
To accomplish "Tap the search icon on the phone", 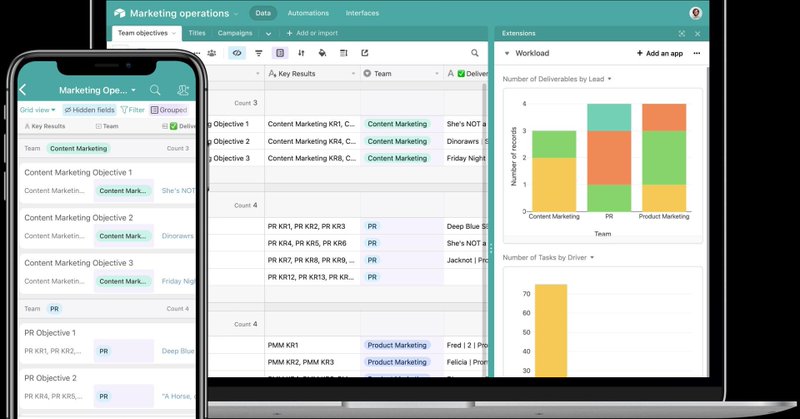I will (x=155, y=90).
